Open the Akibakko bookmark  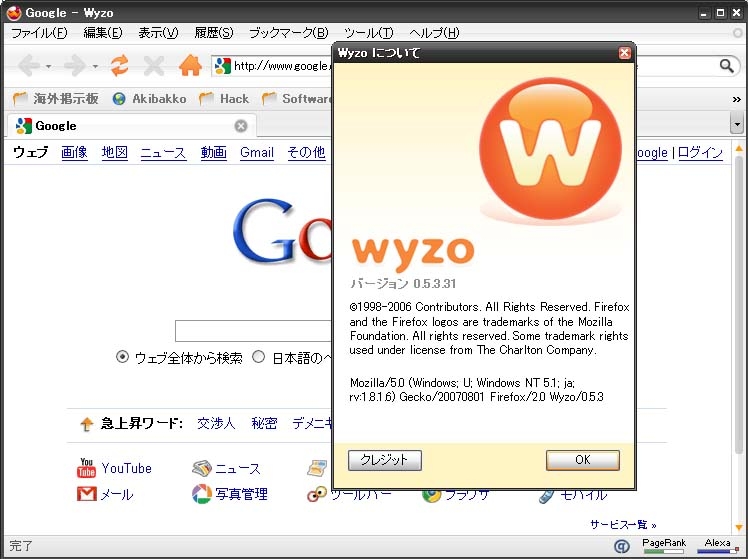tap(149, 99)
